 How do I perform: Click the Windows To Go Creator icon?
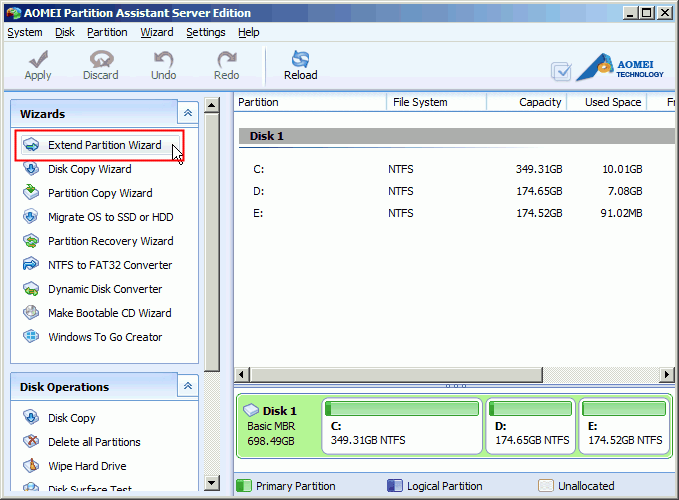tap(31, 336)
